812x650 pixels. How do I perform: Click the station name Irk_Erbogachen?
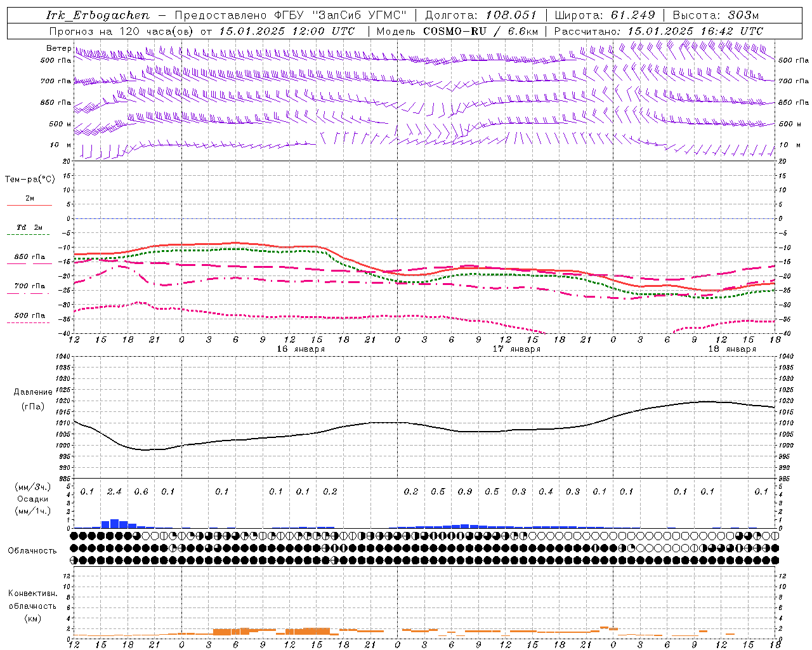pyautogui.click(x=98, y=15)
